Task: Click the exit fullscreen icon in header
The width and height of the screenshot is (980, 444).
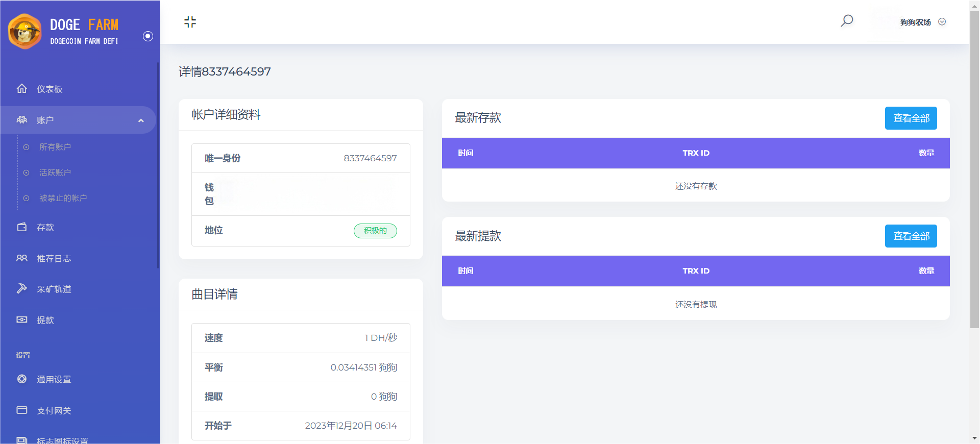Action: [x=190, y=22]
